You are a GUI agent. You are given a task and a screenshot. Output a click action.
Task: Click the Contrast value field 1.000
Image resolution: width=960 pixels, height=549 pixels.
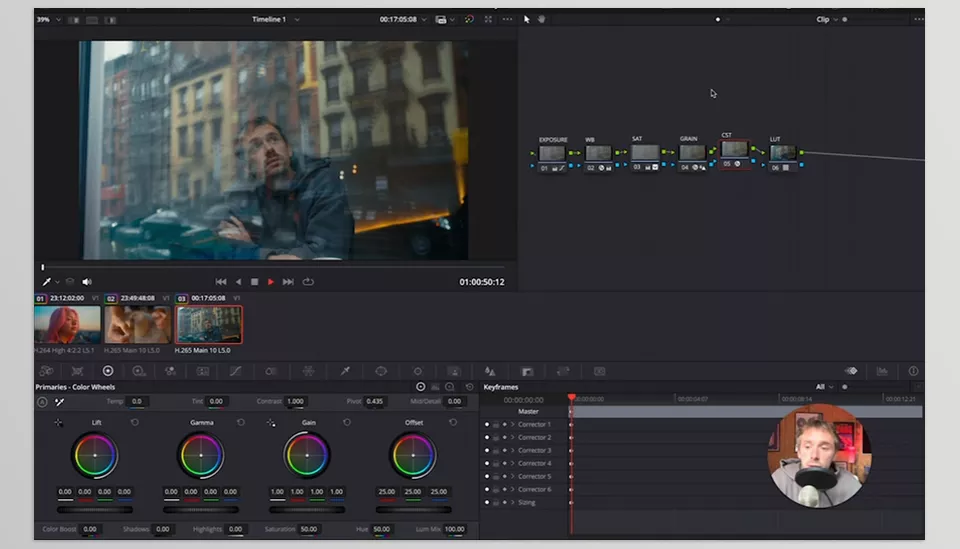(295, 401)
